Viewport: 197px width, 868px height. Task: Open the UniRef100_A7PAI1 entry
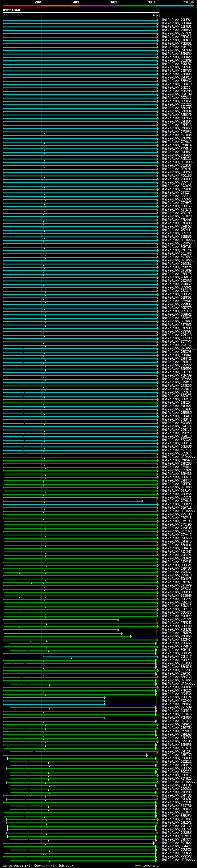[x=177, y=37]
